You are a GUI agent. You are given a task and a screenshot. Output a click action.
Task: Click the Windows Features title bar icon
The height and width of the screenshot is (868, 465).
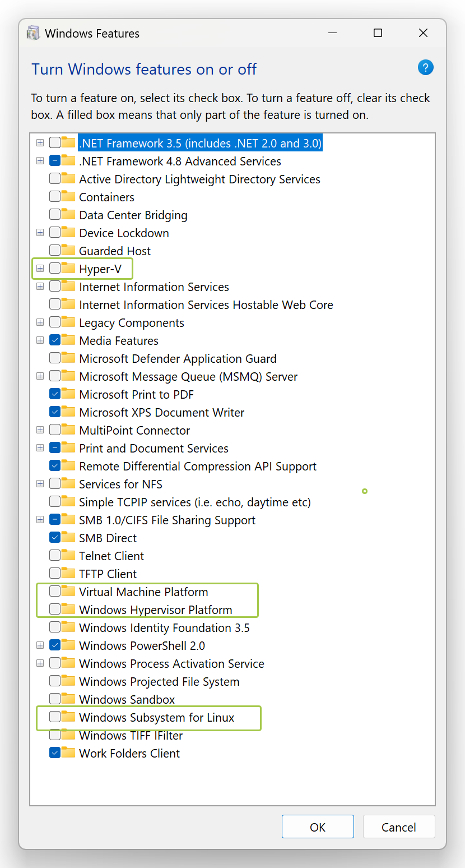pyautogui.click(x=34, y=33)
